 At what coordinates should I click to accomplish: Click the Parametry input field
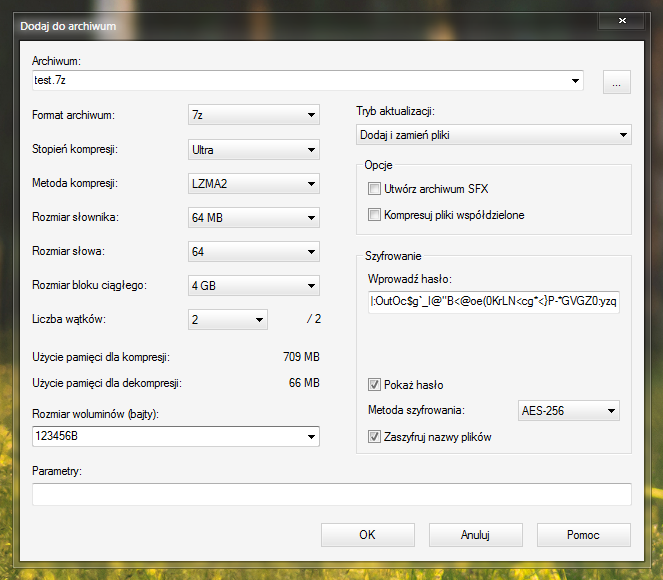[332, 495]
